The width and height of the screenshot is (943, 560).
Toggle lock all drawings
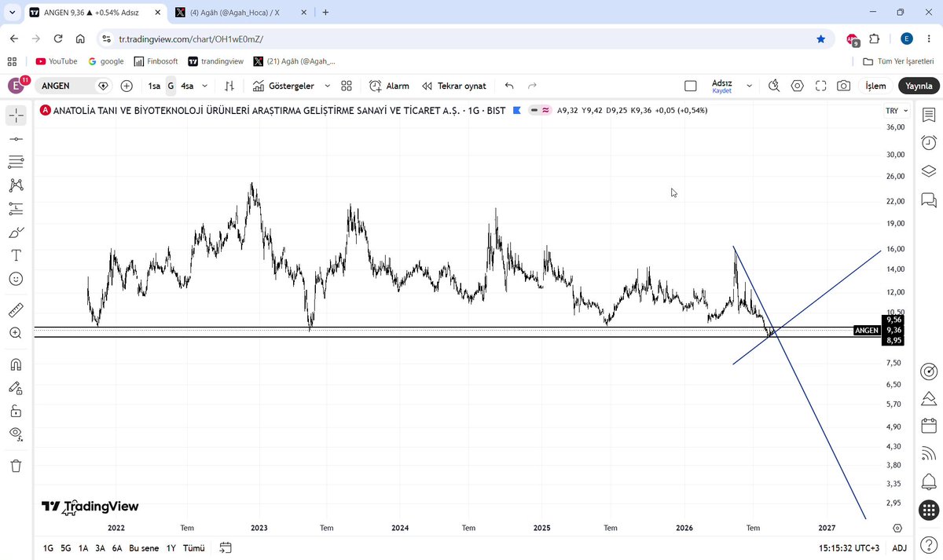coord(16,411)
